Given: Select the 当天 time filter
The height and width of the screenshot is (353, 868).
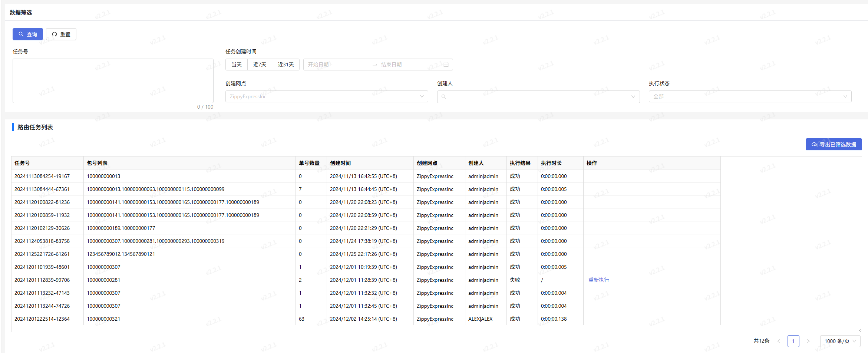Looking at the screenshot, I should pyautogui.click(x=237, y=65).
